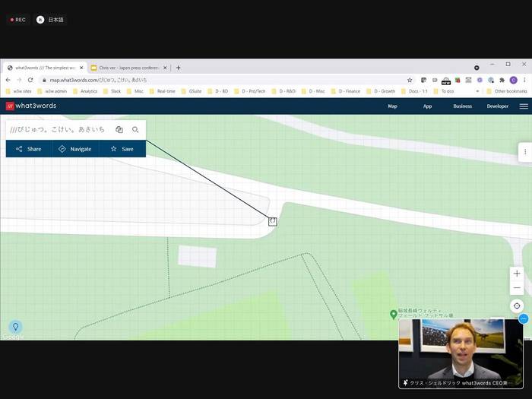
Task: Click the Navigate button
Action: 75,149
